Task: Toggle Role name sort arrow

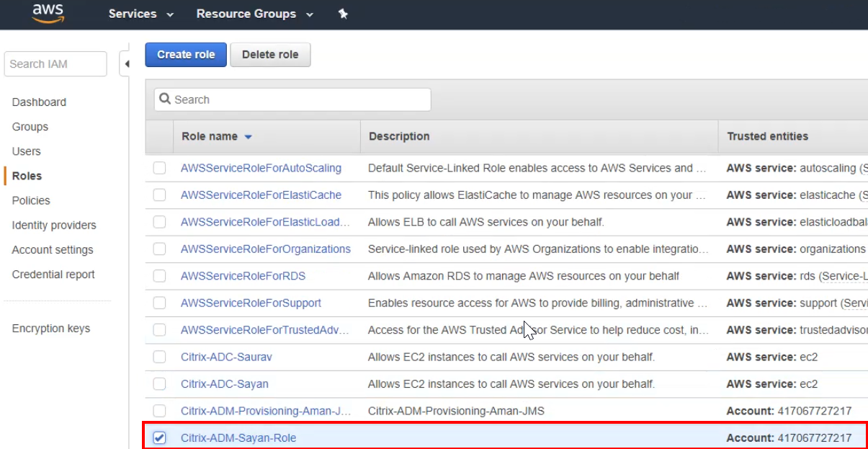Action: pyautogui.click(x=249, y=137)
